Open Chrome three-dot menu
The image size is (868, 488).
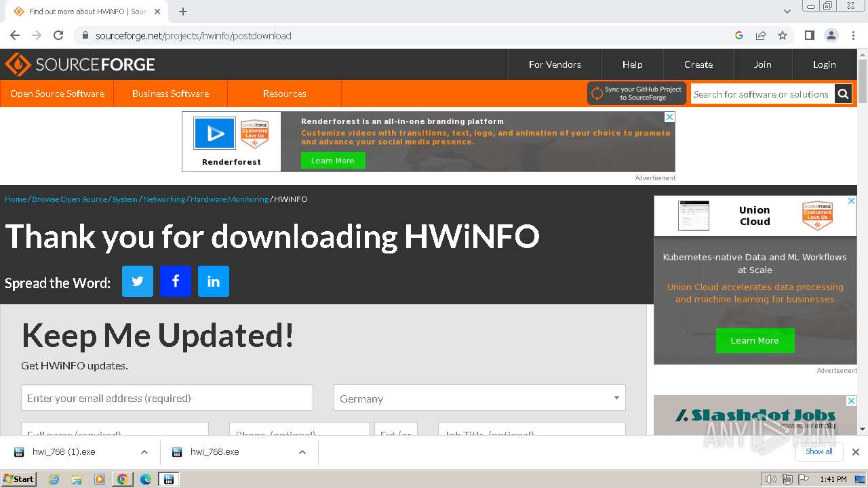pyautogui.click(x=853, y=35)
